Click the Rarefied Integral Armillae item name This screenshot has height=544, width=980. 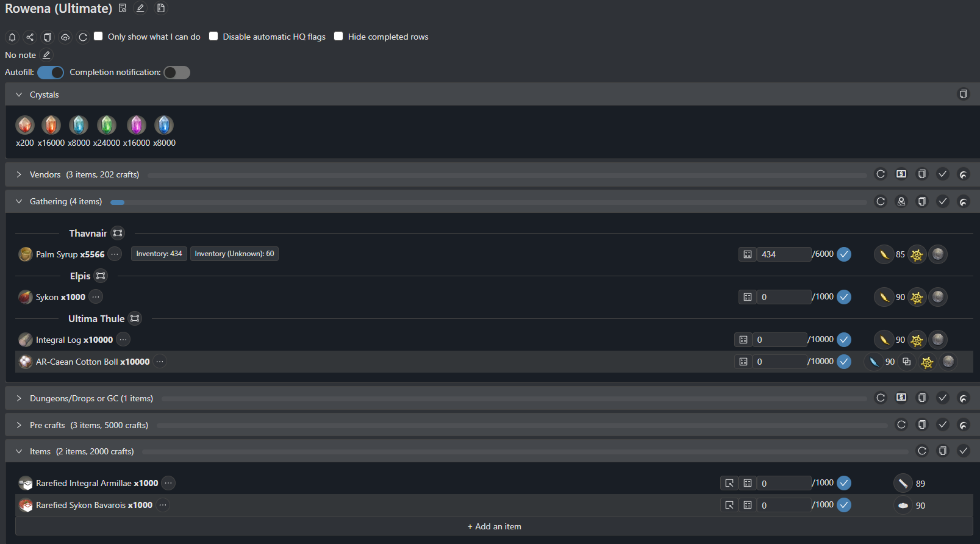pos(84,483)
